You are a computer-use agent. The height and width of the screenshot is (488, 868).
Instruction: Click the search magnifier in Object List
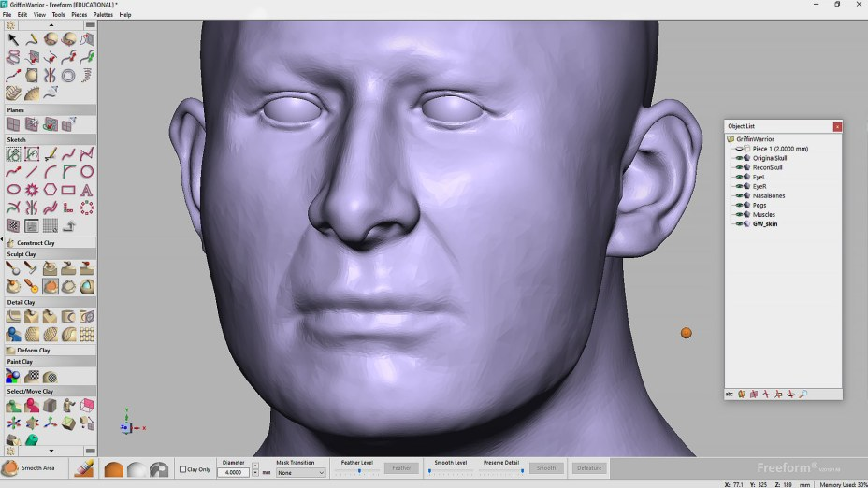pos(803,395)
